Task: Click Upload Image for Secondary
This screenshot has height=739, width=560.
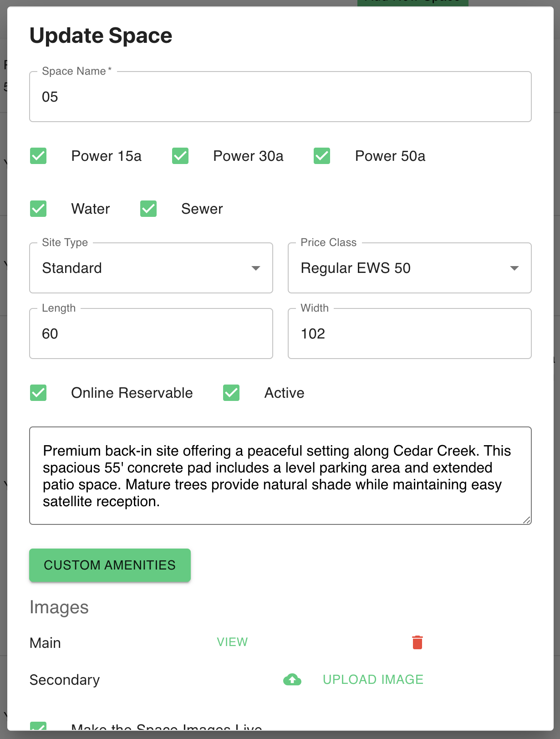Action: [373, 679]
